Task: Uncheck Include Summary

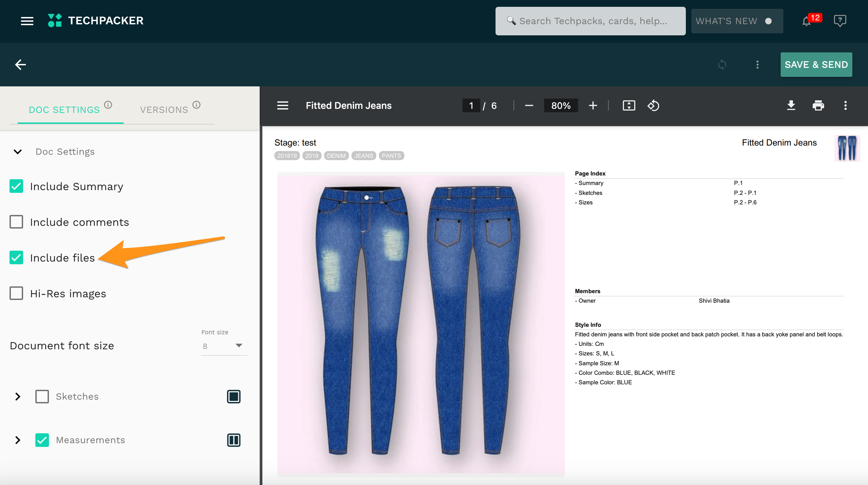Action: tap(16, 186)
